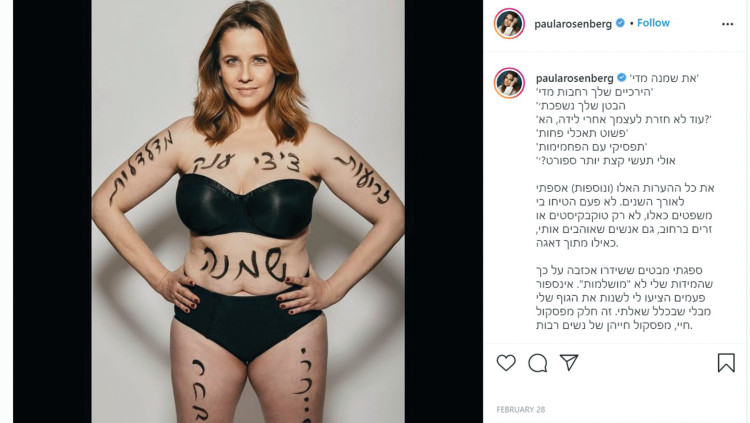Open comments with speech bubble icon
750x423 pixels.
coord(538,363)
